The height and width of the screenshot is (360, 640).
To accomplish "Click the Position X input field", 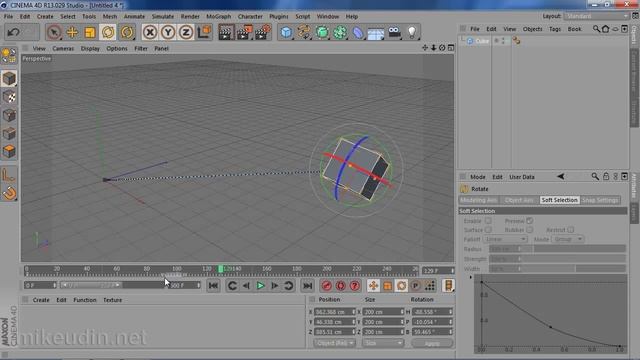I will click(x=335, y=312).
